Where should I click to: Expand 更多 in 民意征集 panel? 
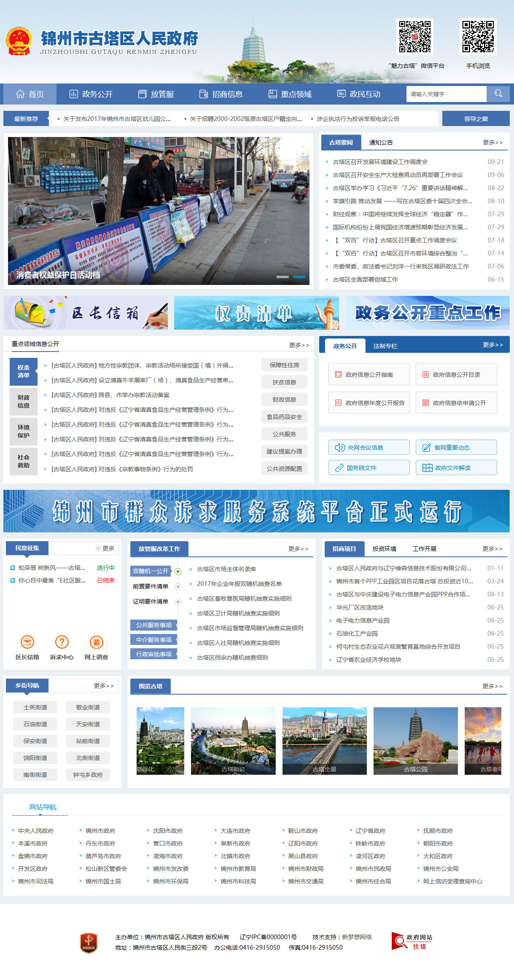105,548
